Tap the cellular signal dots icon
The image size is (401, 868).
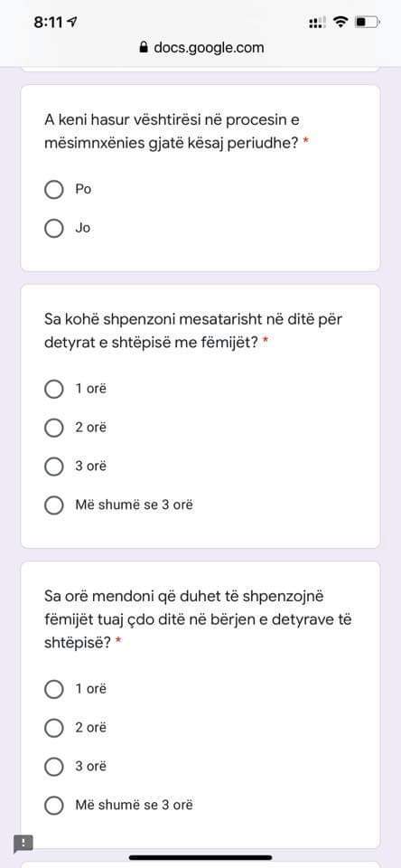(x=317, y=23)
